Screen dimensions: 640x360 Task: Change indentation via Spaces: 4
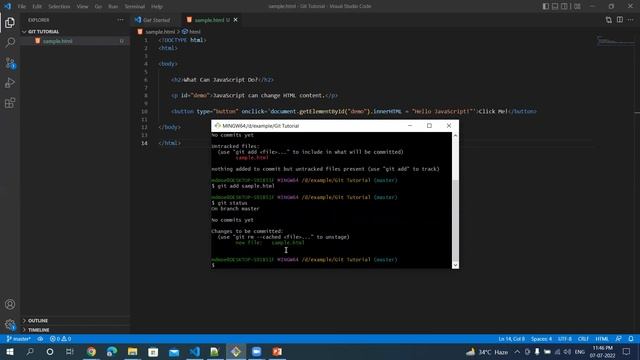click(541, 339)
